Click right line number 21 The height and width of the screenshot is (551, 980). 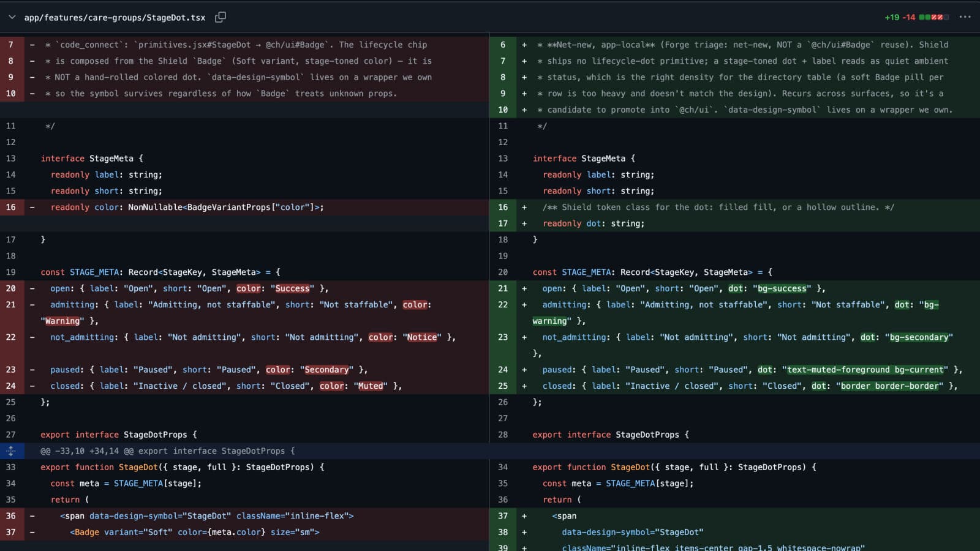coord(503,288)
